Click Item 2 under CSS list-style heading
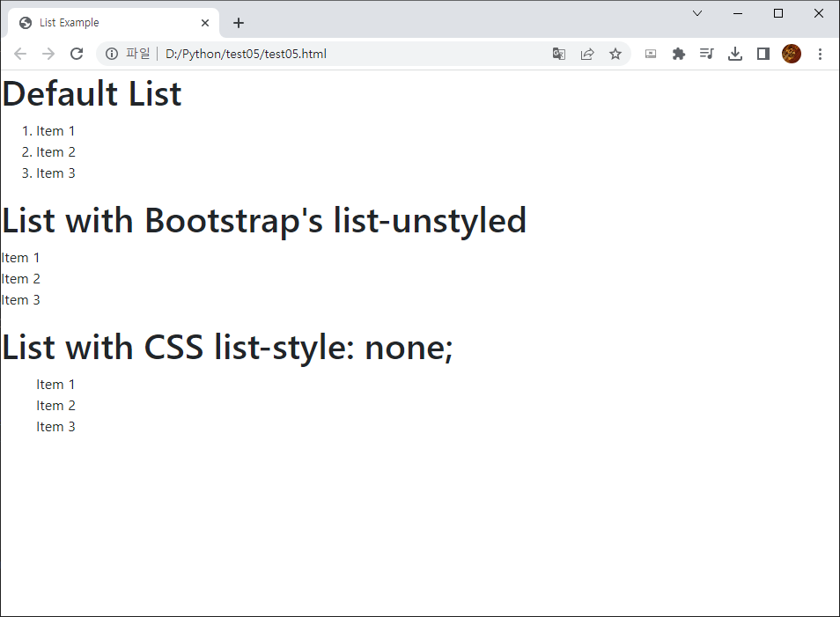The image size is (840, 617). pos(55,406)
